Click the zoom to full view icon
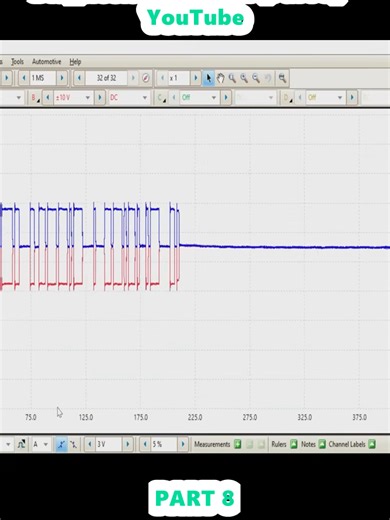Viewport: 390px width, 520px height. (282, 78)
